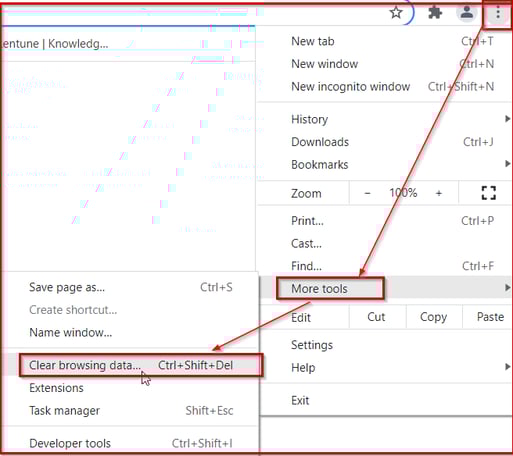The image size is (513, 456).
Task: Click the three-dot Chrome menu button
Action: pos(498,14)
